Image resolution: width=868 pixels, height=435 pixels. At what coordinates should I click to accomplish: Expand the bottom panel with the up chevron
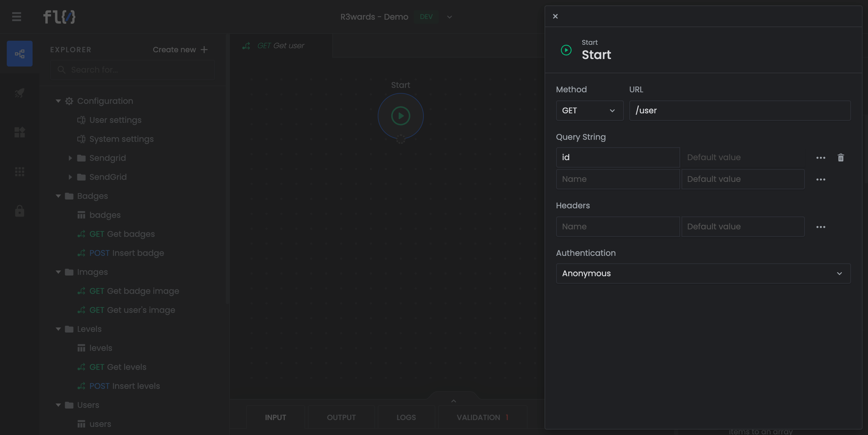454,401
